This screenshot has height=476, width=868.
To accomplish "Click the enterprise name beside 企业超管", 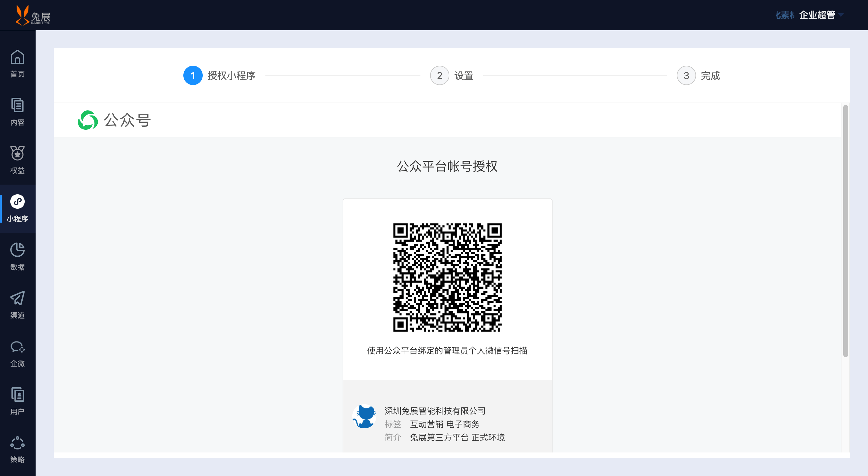I will coord(785,15).
